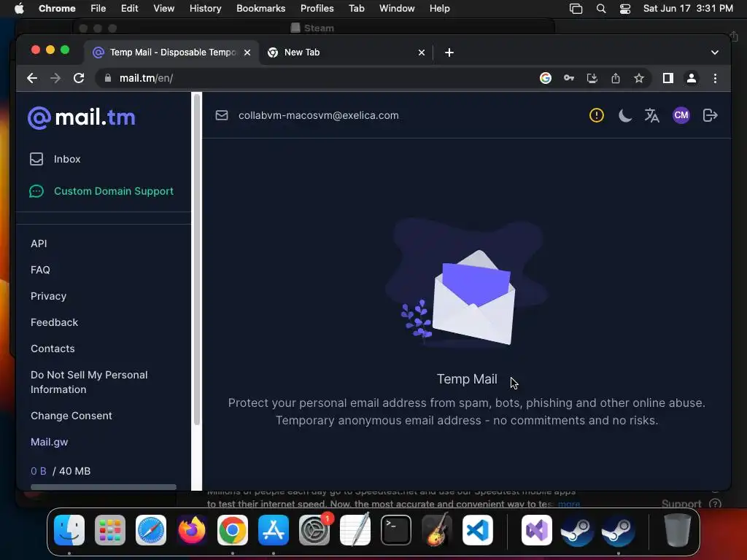Viewport: 747px width, 560px height.
Task: Click the logout icon
Action: coord(711,115)
